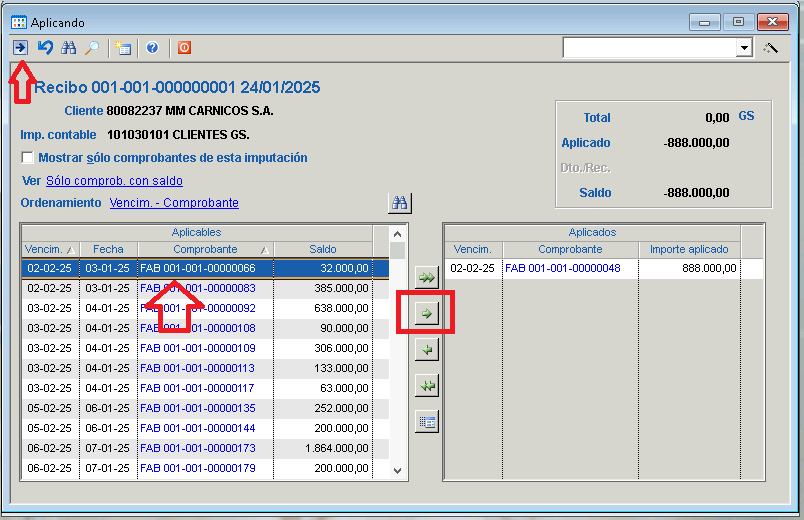Apply selected document with single right arrow
The width and height of the screenshot is (804, 520).
tap(428, 313)
